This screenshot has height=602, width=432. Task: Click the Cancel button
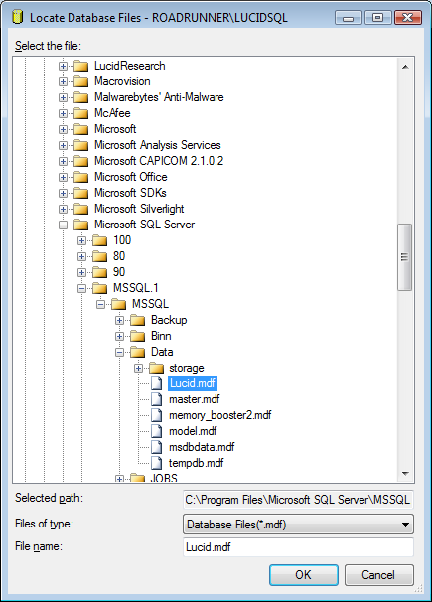pos(379,575)
